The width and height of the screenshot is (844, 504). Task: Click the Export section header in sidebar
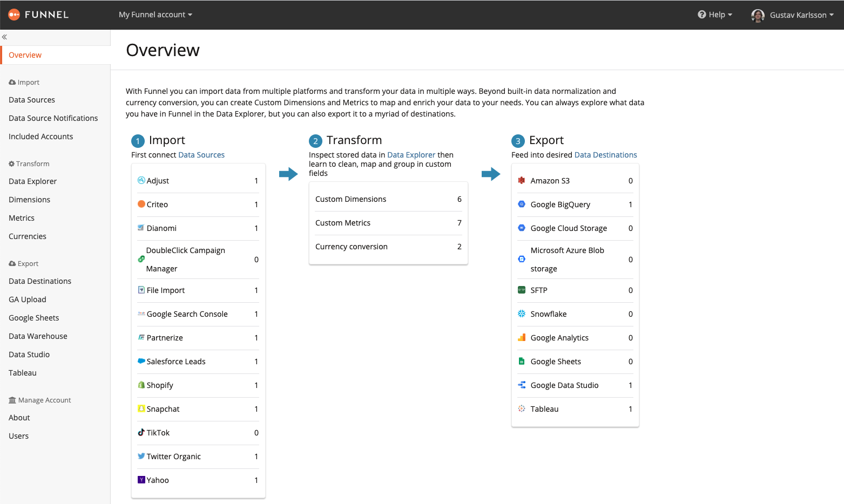point(24,263)
